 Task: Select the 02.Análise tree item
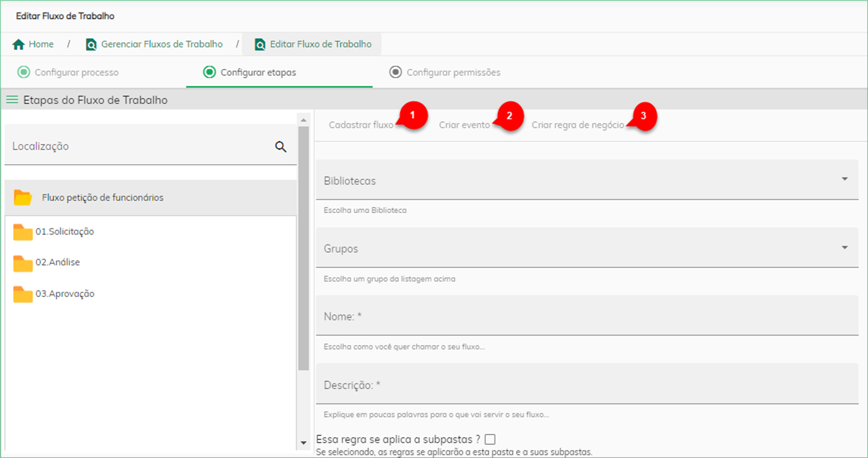click(58, 262)
